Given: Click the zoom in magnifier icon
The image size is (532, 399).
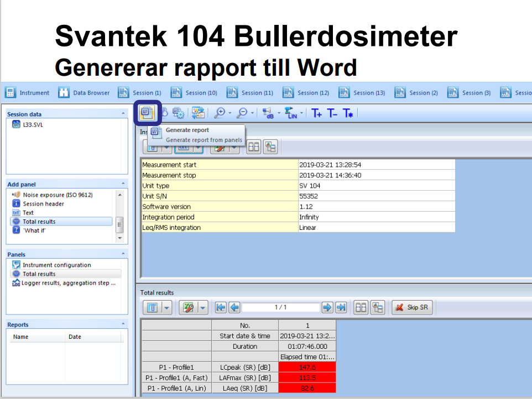Looking at the screenshot, I should point(221,113).
